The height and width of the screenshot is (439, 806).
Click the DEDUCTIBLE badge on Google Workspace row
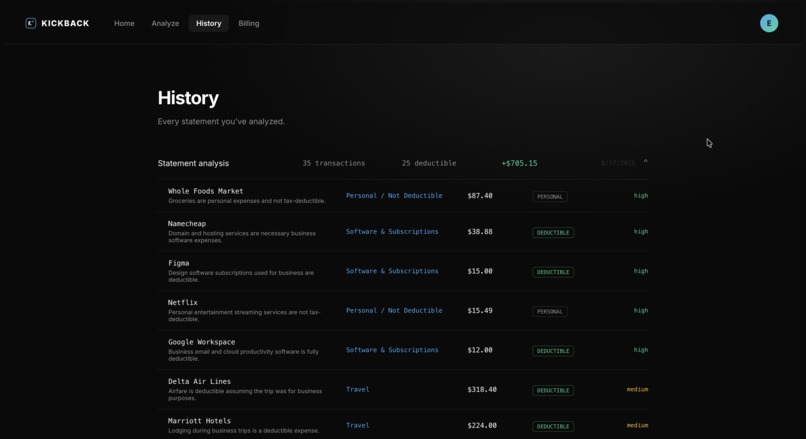(553, 351)
